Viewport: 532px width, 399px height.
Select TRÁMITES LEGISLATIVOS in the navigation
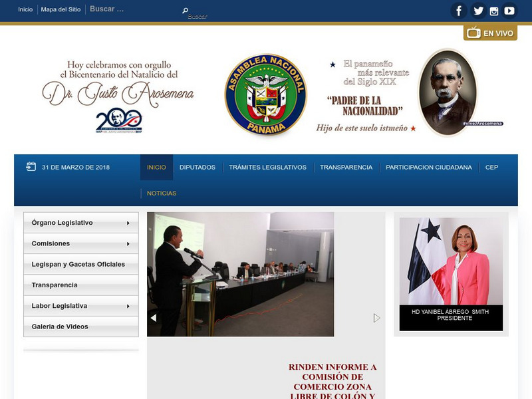267,167
